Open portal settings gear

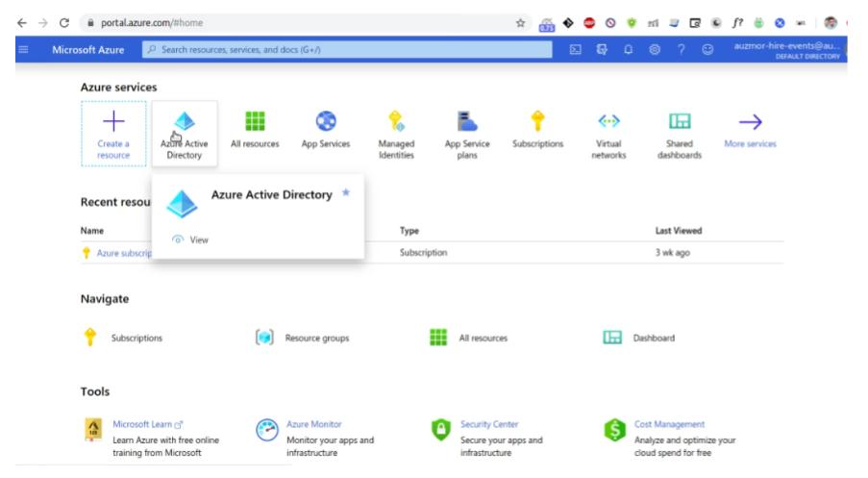click(655, 49)
